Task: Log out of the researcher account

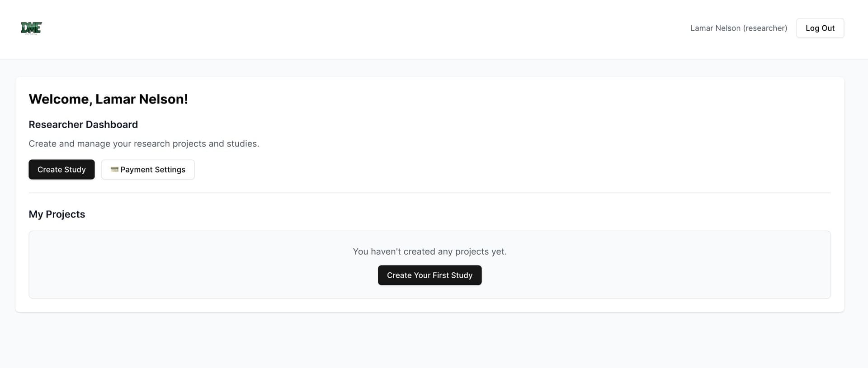Action: coord(820,28)
